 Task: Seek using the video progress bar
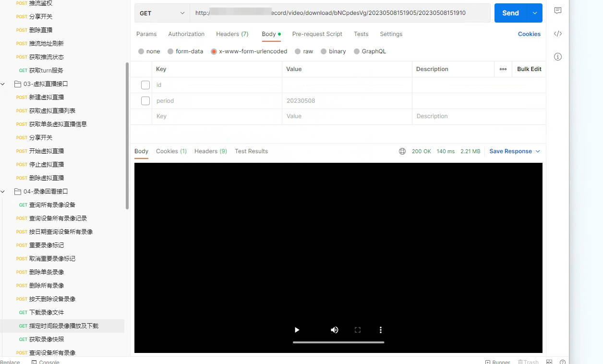pos(338,342)
